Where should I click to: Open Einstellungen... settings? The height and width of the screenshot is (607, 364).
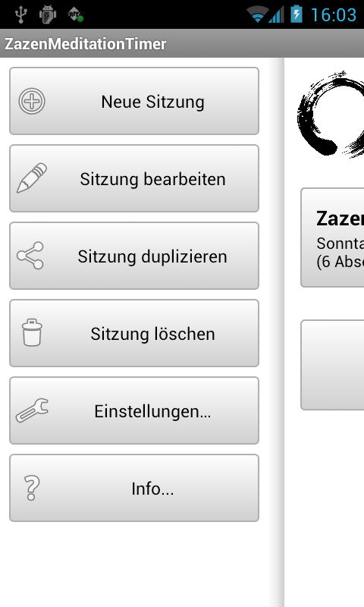[134, 410]
